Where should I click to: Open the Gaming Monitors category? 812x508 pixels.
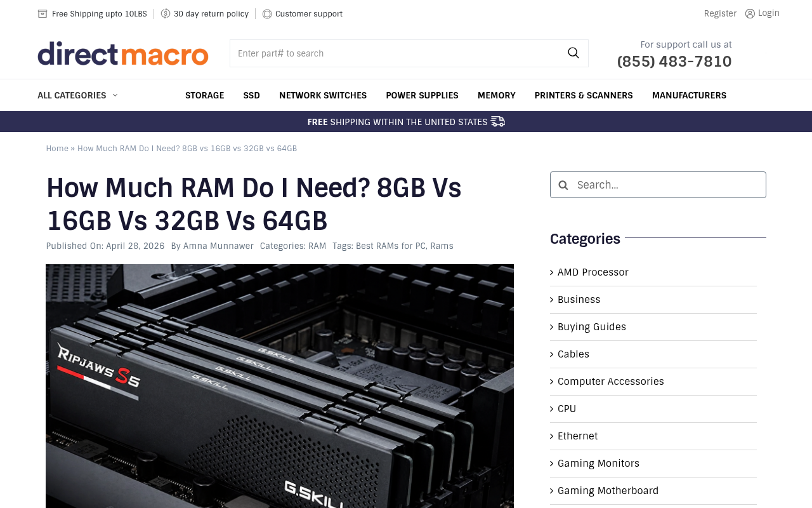[x=599, y=464]
